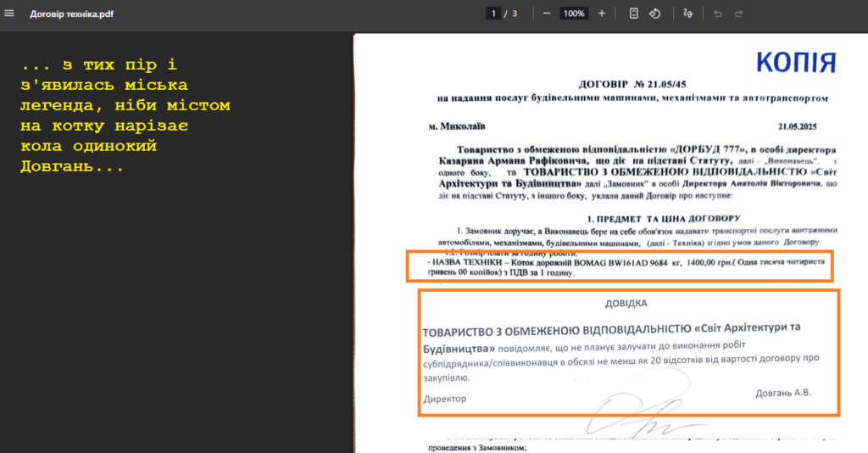Click the blue КОПІЯ stamp

[795, 63]
